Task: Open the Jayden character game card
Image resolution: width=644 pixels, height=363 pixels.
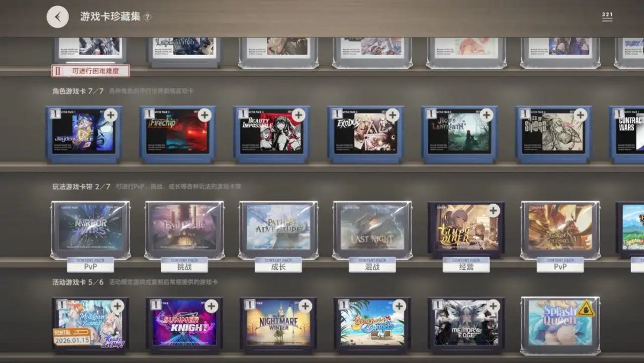Action: click(84, 135)
